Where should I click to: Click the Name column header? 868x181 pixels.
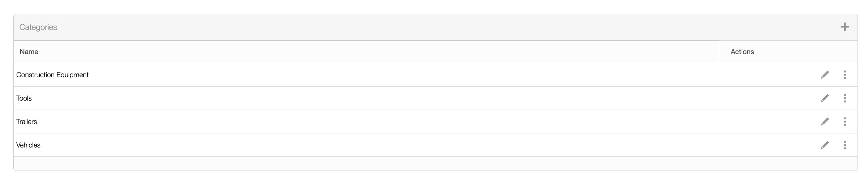[29, 52]
